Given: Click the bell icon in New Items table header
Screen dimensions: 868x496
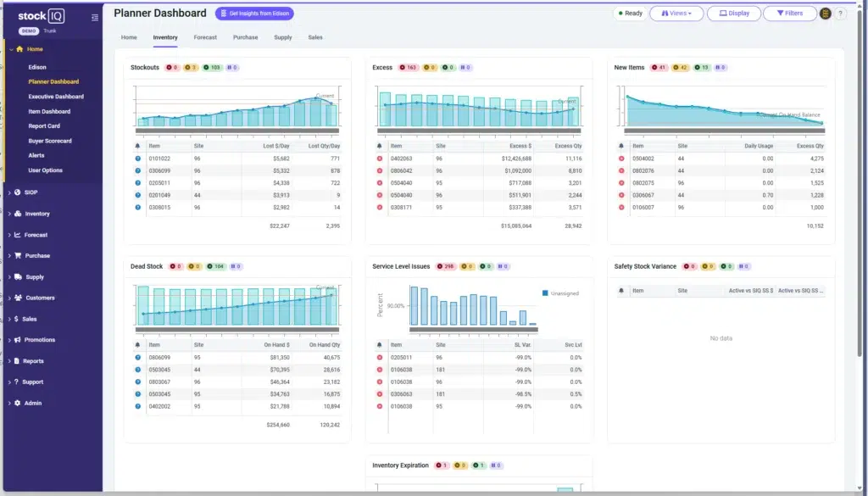Looking at the screenshot, I should click(x=621, y=146).
